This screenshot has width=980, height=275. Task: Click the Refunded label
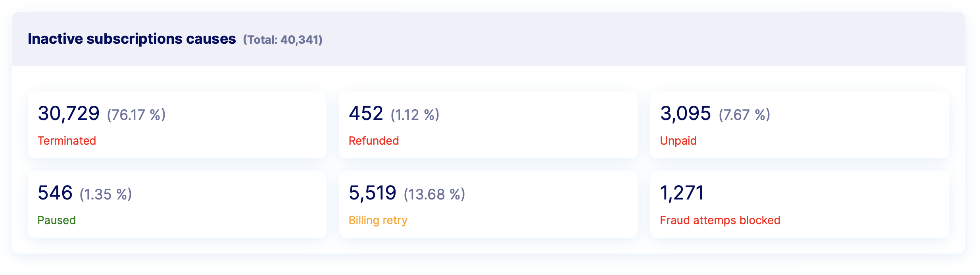(x=374, y=141)
